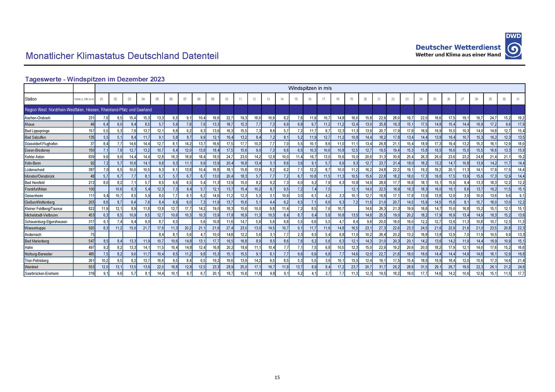This screenshot has width=555, height=392.
Task: Select the Weinbiet row label
Action: click(x=31, y=267)
